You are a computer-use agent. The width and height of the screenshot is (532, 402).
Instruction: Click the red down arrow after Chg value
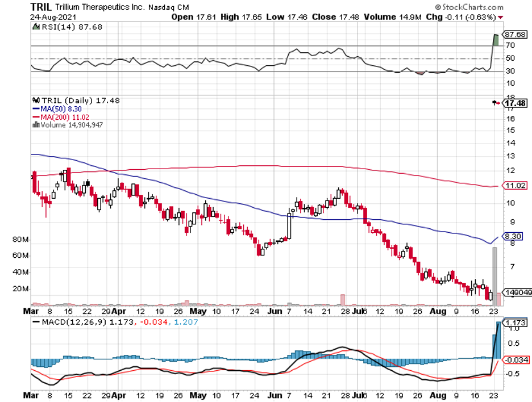click(x=508, y=18)
